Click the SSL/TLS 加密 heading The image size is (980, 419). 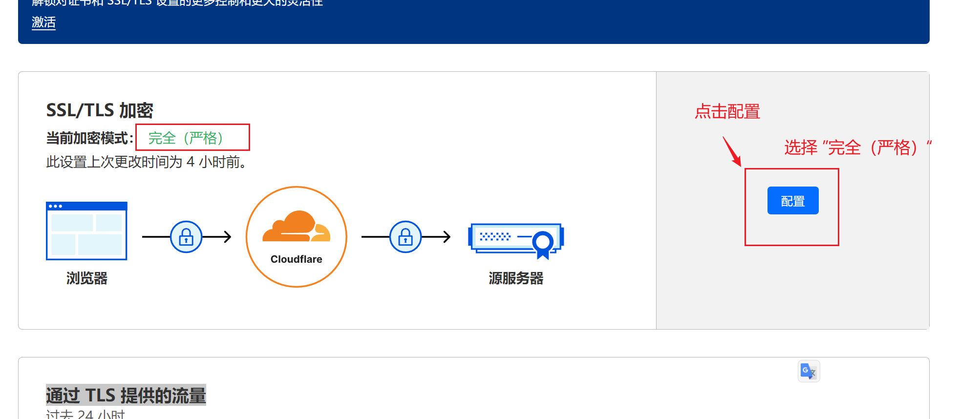pyautogui.click(x=100, y=110)
